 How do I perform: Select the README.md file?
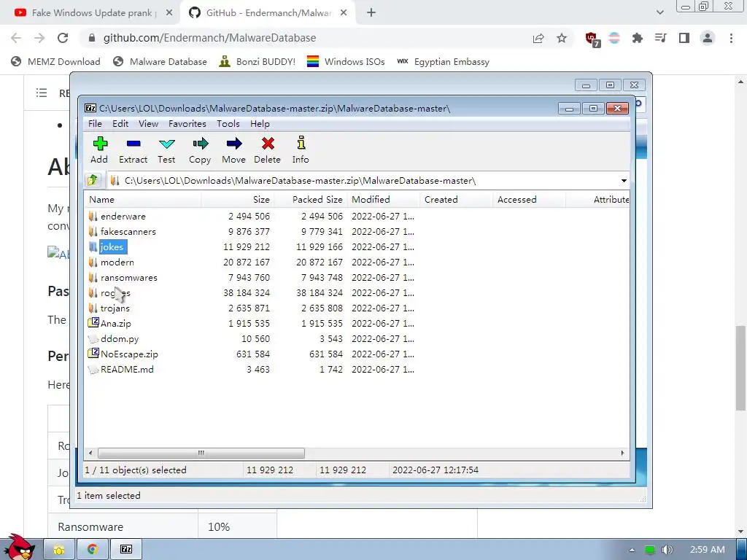(x=121, y=369)
